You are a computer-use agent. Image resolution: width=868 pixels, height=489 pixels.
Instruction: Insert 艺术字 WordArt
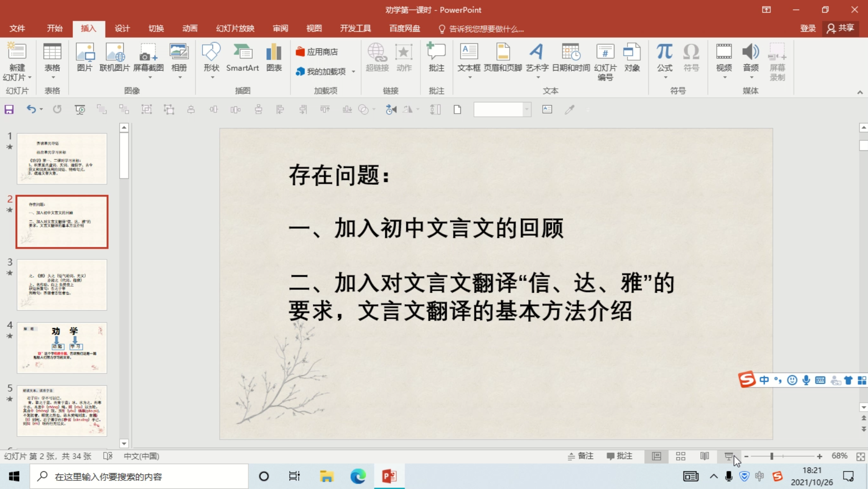click(537, 59)
